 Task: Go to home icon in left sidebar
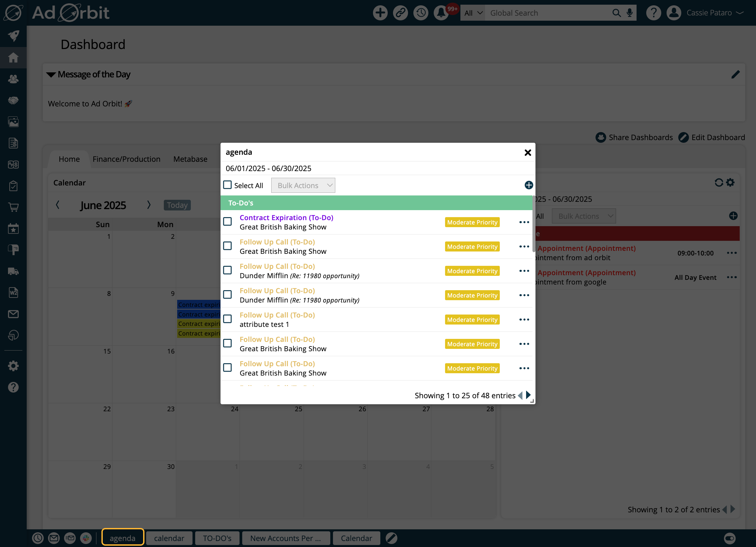tap(13, 57)
